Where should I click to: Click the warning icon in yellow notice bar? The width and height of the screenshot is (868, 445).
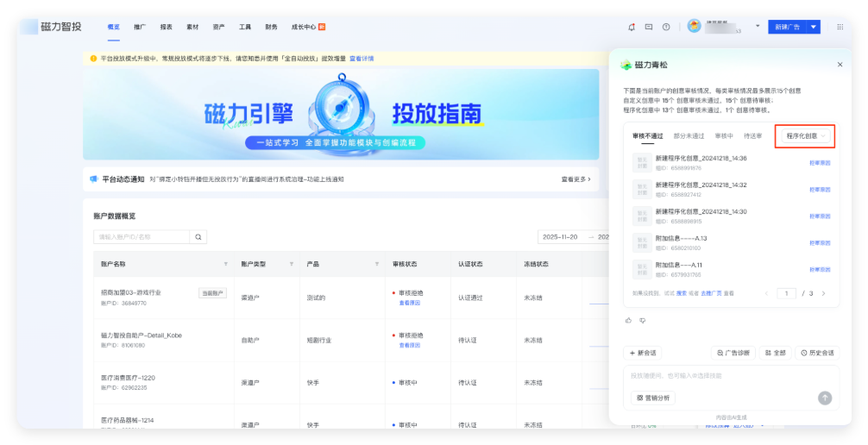click(93, 59)
